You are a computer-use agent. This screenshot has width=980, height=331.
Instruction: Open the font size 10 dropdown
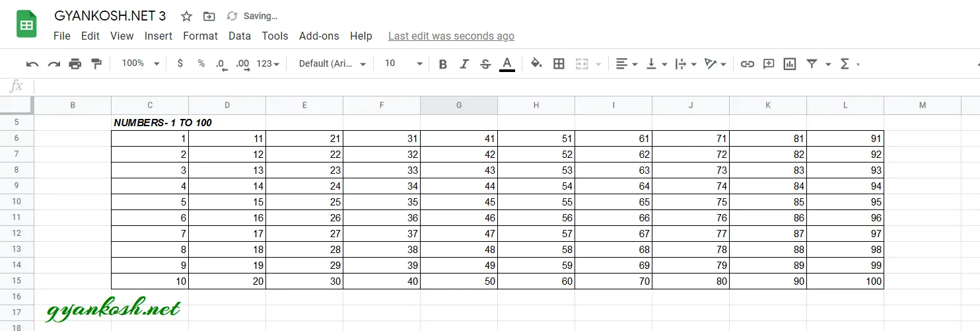pyautogui.click(x=403, y=63)
